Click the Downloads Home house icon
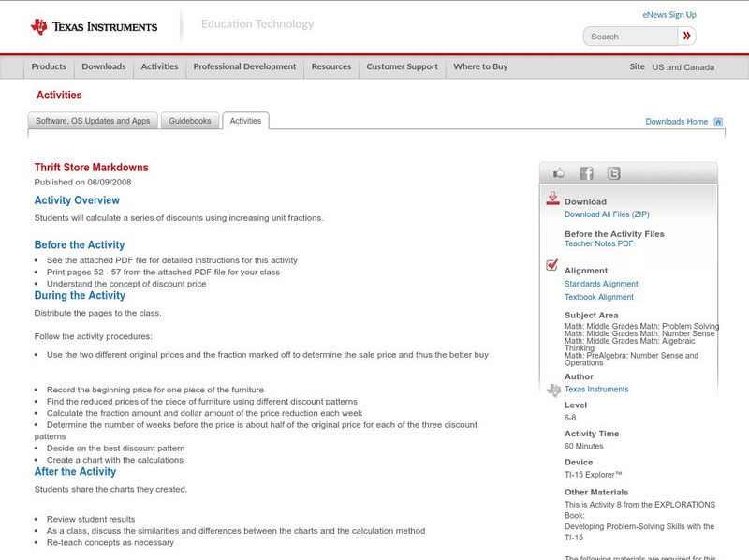749x560 pixels. click(718, 122)
